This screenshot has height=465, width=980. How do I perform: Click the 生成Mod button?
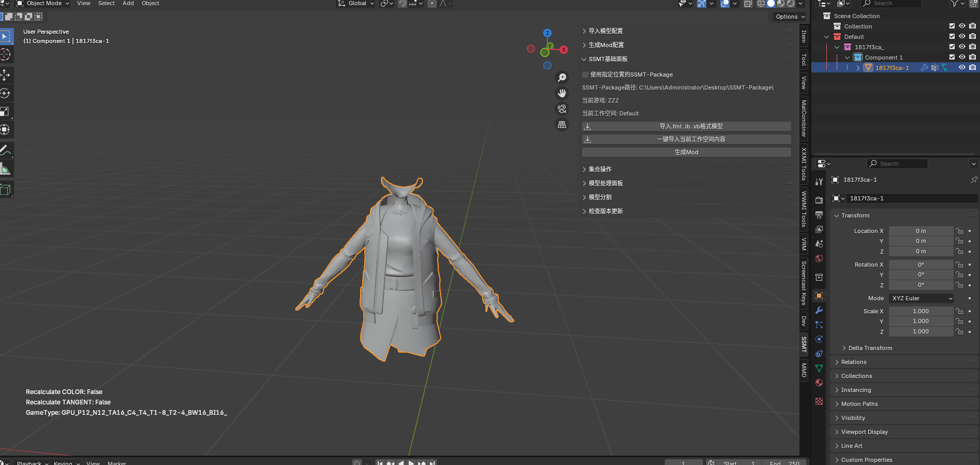687,152
